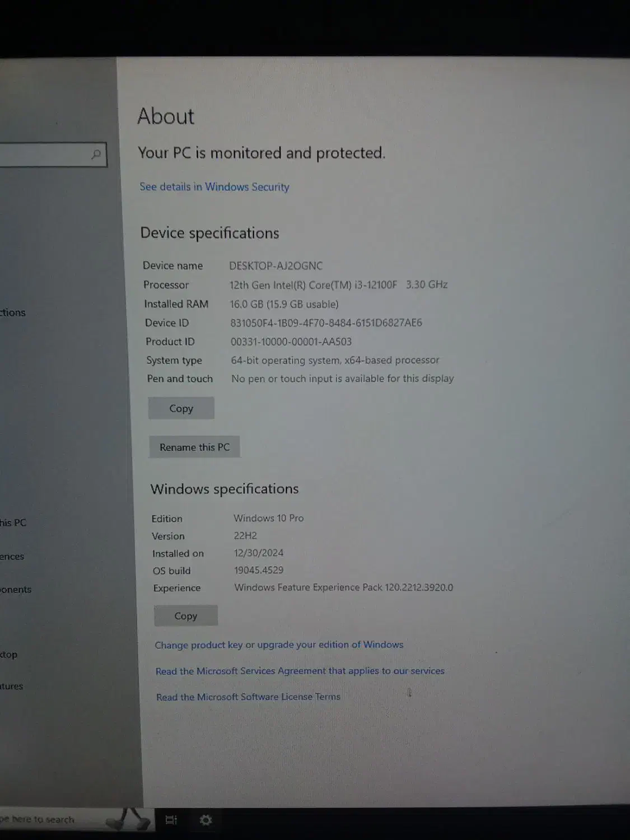Open Microsoft Software License Terms link

tap(248, 697)
